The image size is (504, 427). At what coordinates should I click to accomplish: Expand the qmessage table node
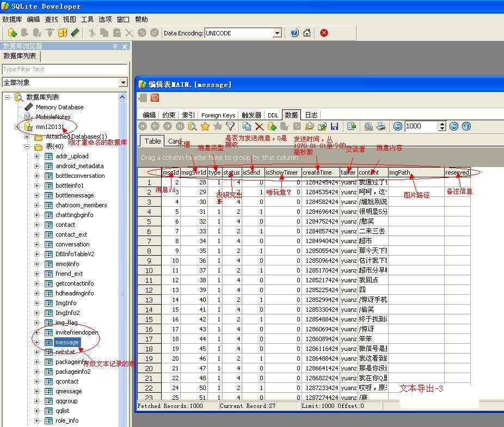pos(36,391)
